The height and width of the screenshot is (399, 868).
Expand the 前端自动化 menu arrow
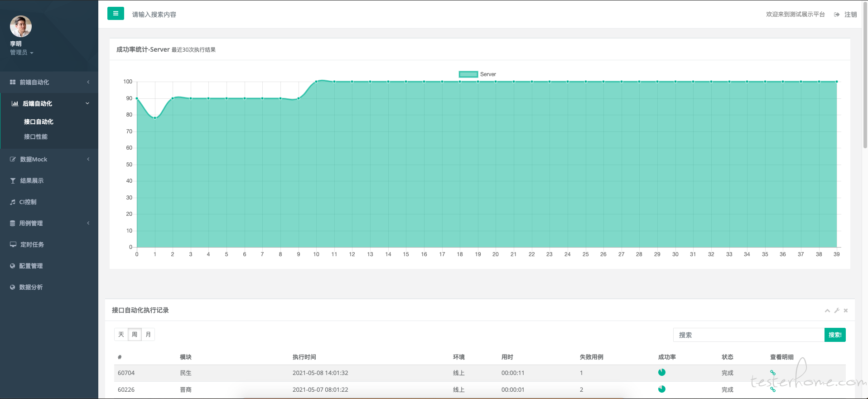coord(88,82)
